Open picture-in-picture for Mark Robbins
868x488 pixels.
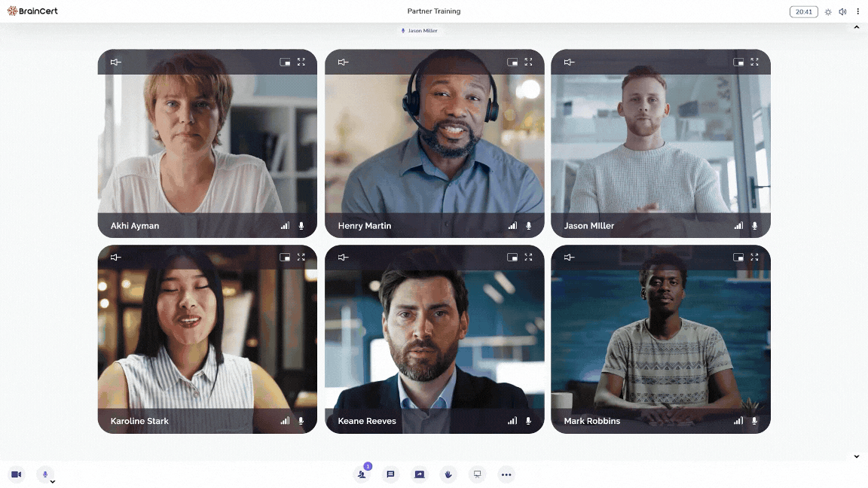738,258
